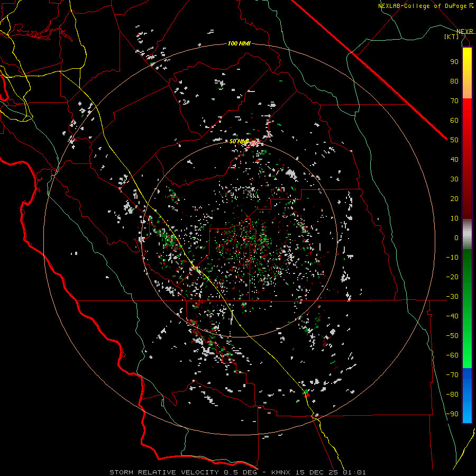Click the -60 value on the velocity scale
The height and width of the screenshot is (476, 476).
click(452, 355)
